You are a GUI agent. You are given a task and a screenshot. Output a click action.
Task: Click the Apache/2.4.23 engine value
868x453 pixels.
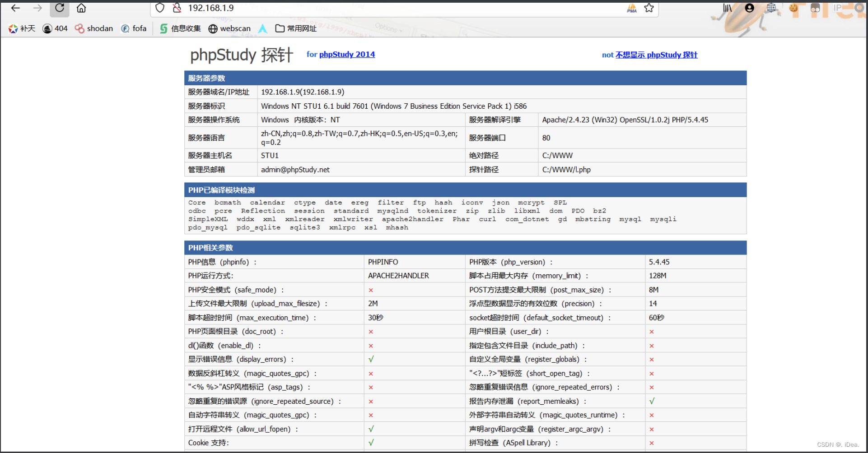pos(625,120)
